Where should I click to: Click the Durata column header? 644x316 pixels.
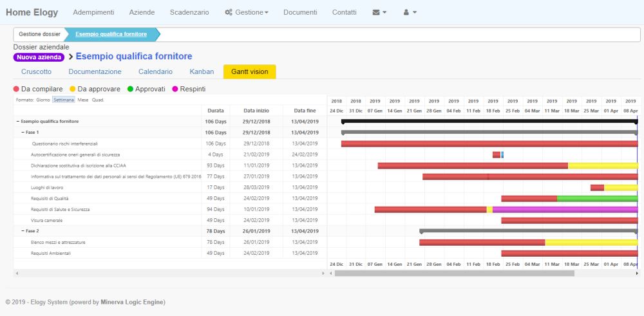point(216,111)
